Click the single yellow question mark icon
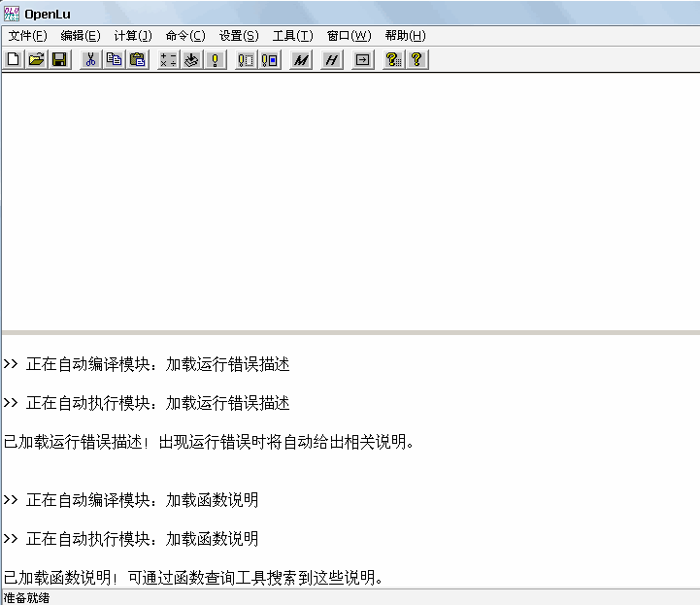Viewport: 700px width, 605px height. 417,59
